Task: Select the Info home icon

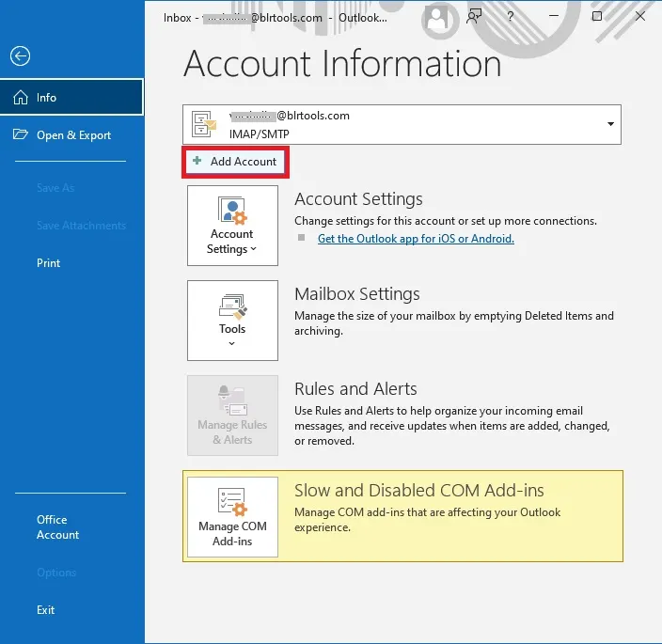Action: pyautogui.click(x=21, y=98)
